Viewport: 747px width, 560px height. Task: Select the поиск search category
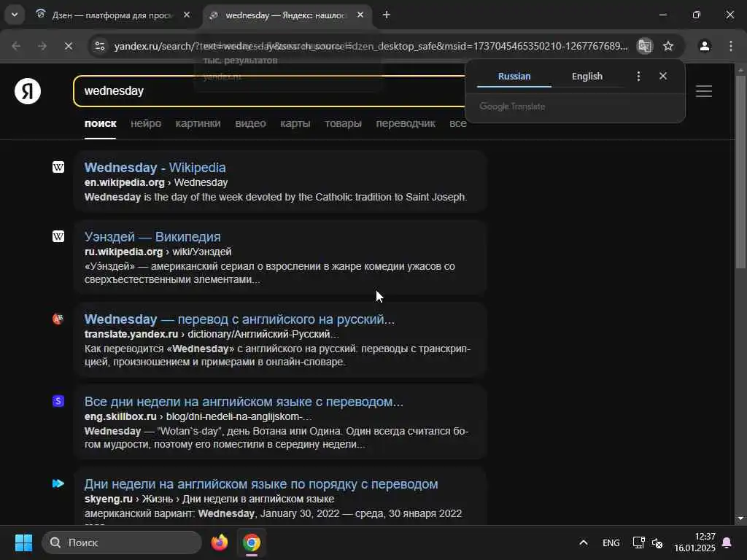pyautogui.click(x=101, y=123)
